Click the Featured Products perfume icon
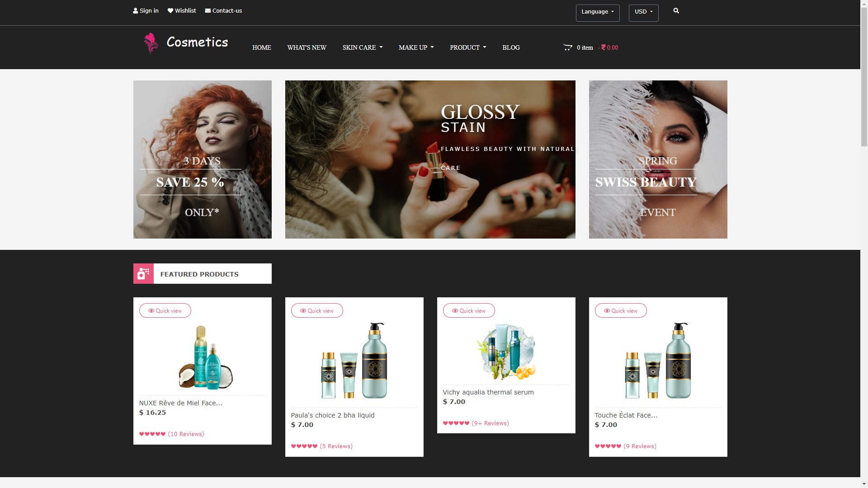This screenshot has height=488, width=868. coord(143,274)
